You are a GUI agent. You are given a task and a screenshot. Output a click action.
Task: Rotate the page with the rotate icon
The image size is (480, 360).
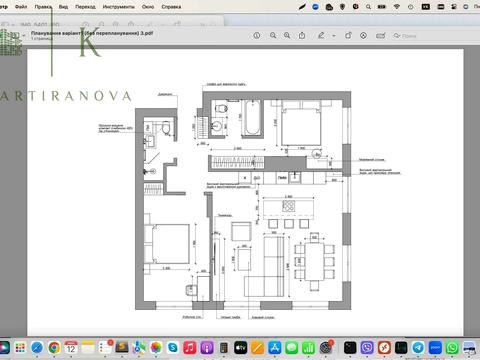[x=348, y=35]
